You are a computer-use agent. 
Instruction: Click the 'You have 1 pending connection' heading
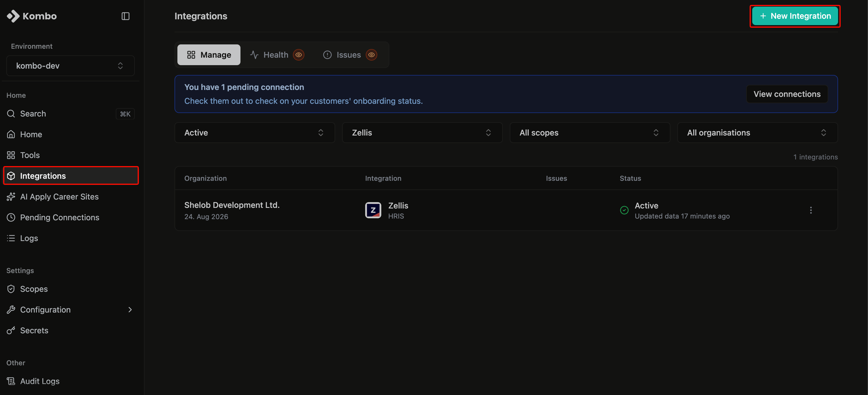pyautogui.click(x=244, y=87)
